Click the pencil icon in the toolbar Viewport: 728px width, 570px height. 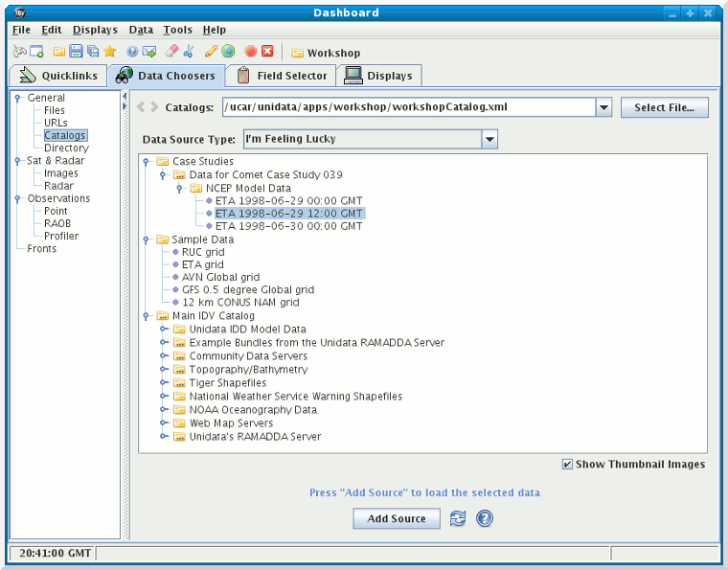pos(211,52)
